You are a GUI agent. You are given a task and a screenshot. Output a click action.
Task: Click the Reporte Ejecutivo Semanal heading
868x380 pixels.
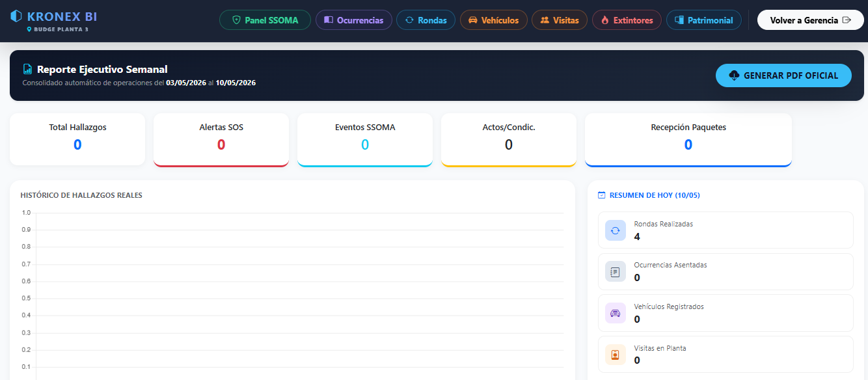[102, 69]
